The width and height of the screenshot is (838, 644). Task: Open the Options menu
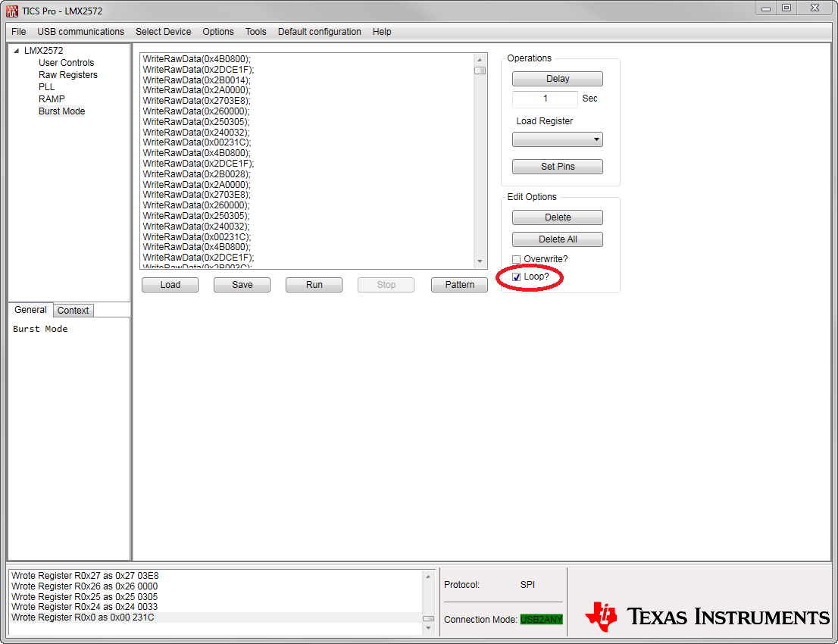218,32
